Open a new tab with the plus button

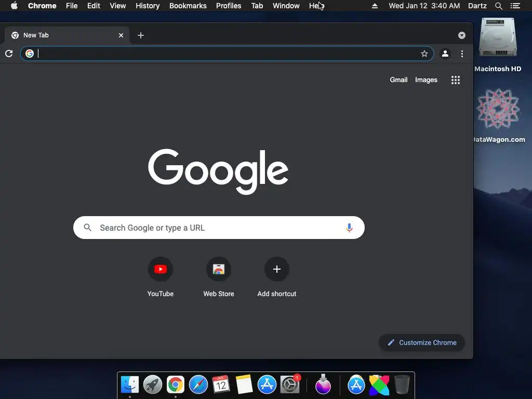[141, 35]
